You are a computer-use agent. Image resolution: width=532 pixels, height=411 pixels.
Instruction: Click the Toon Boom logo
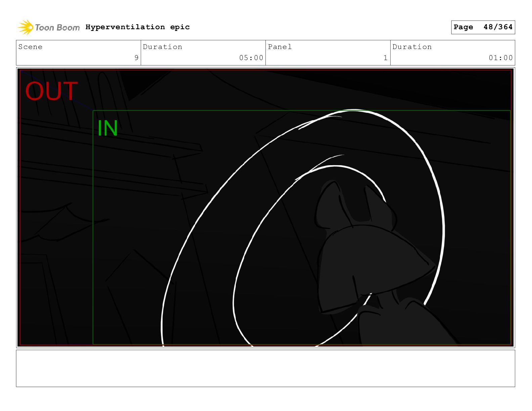(x=49, y=27)
